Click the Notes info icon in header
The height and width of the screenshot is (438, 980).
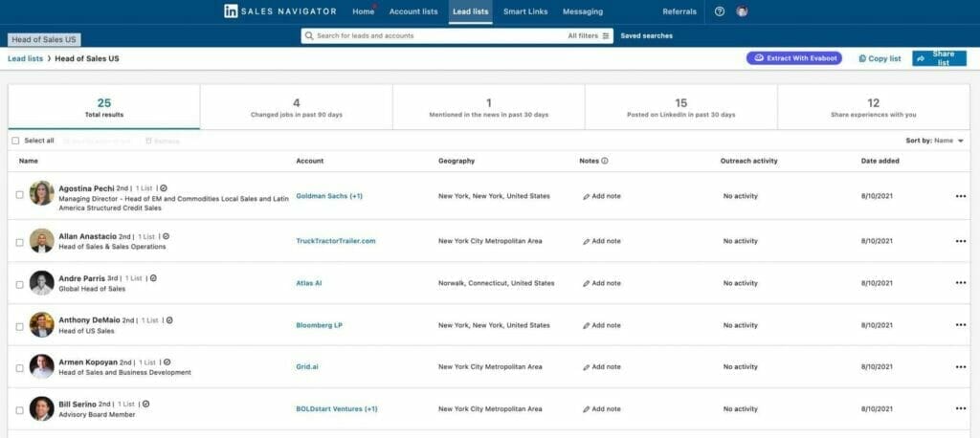[604, 161]
